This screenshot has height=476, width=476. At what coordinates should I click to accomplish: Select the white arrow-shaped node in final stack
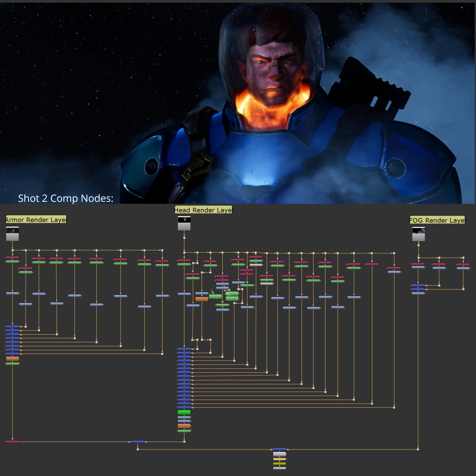click(x=279, y=454)
